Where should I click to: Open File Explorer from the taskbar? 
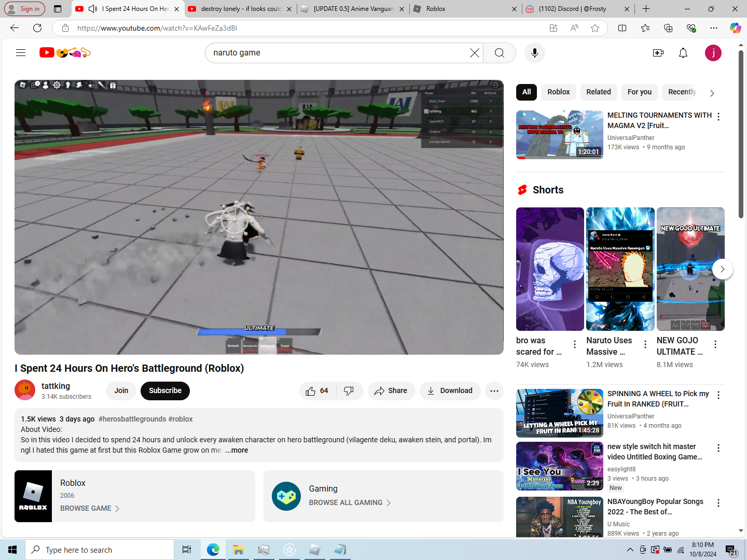[x=238, y=550]
